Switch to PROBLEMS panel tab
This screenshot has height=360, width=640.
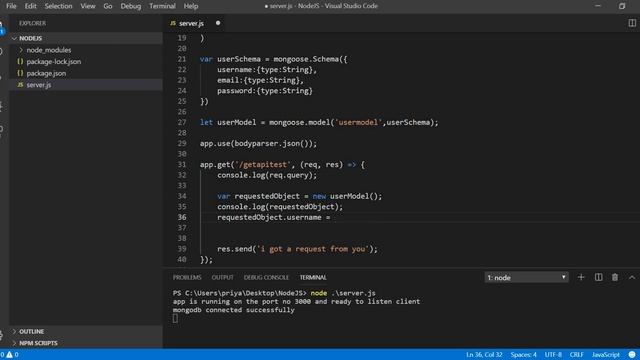(187, 278)
